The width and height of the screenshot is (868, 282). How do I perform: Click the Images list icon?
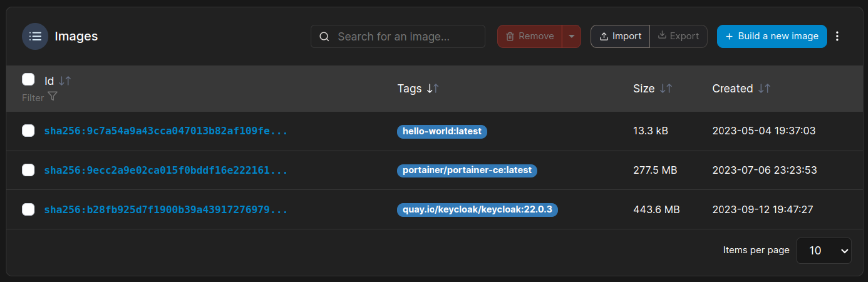[35, 36]
